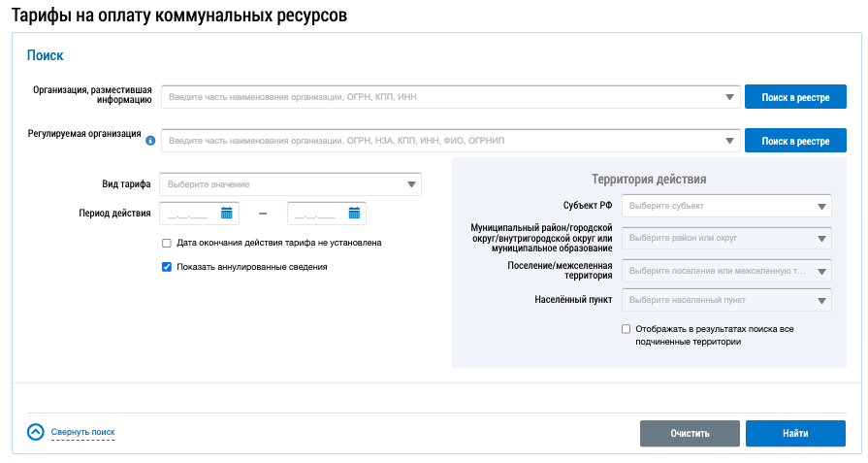Image resolution: width=868 pixels, height=463 pixels.
Task: Expand the Вид тарифа dropdown
Action: pos(411,183)
